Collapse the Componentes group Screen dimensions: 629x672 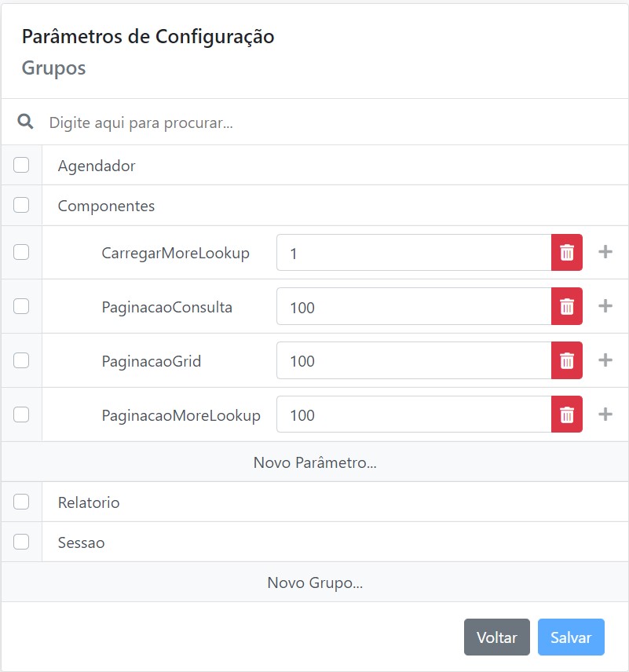(106, 206)
